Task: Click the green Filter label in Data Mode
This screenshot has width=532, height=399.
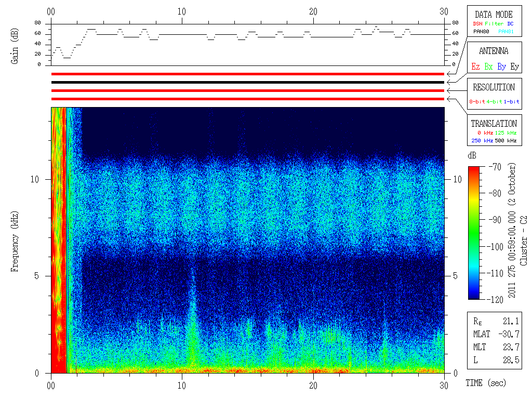Action: coord(494,24)
